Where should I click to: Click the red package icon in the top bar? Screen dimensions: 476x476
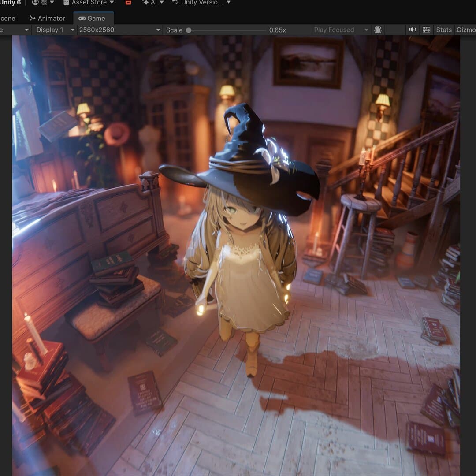128,3
